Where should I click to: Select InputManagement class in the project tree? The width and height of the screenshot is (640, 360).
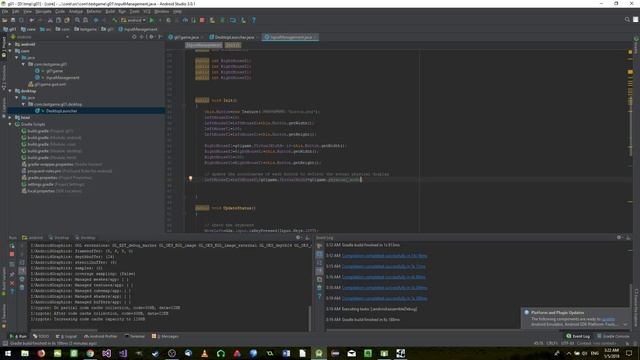(62, 78)
